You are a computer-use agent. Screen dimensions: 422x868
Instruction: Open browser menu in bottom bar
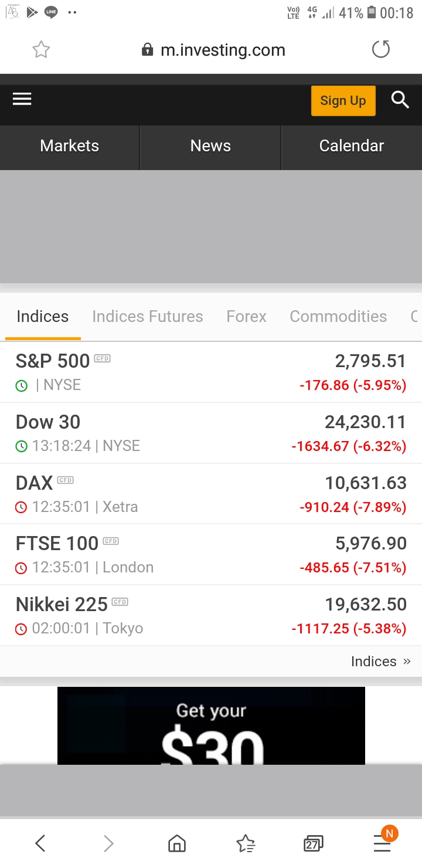point(382,843)
